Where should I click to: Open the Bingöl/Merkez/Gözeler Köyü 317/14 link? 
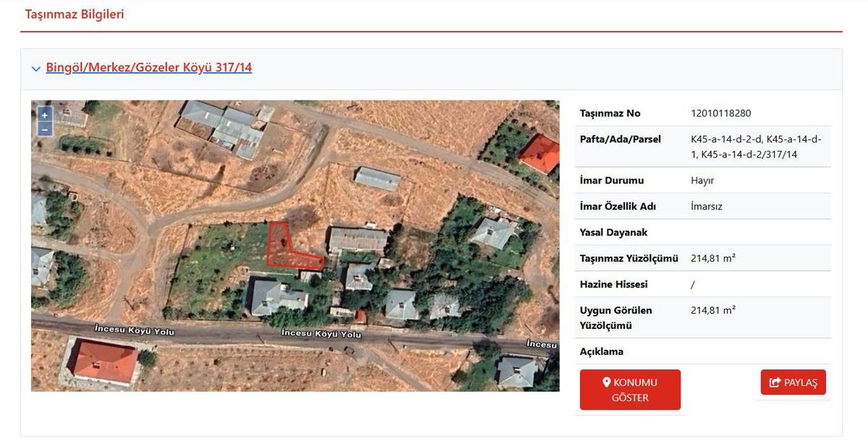pyautogui.click(x=149, y=68)
